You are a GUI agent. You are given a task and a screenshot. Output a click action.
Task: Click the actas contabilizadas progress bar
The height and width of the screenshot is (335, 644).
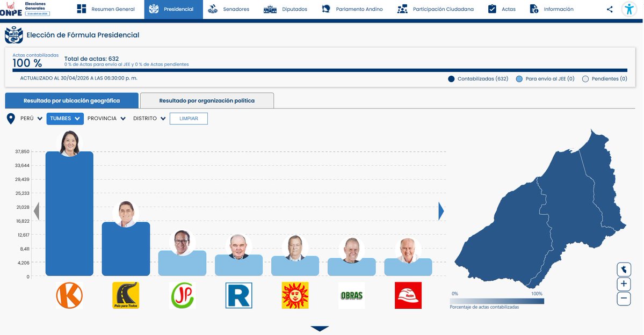(320, 70)
